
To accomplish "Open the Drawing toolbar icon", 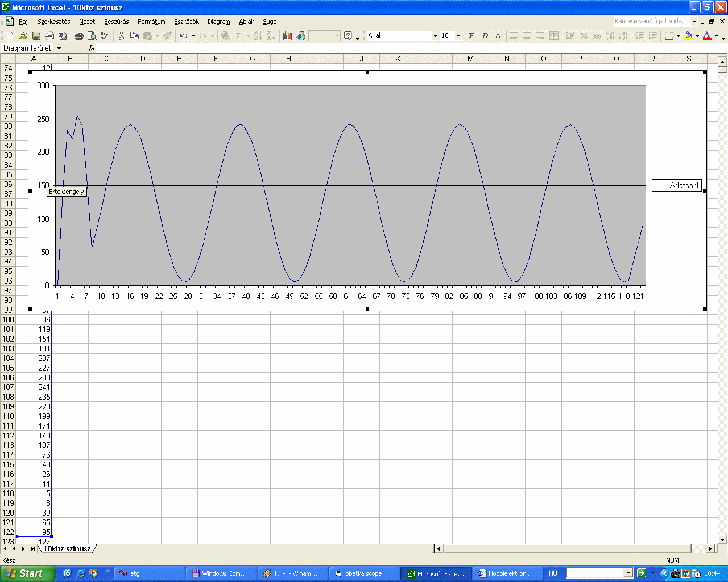I will tap(301, 36).
